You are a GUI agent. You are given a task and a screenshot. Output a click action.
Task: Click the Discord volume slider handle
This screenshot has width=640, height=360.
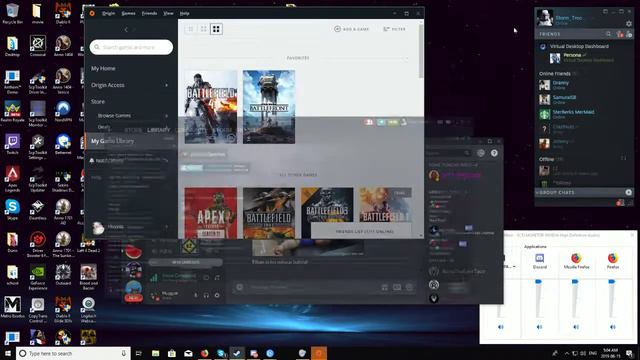538,282
